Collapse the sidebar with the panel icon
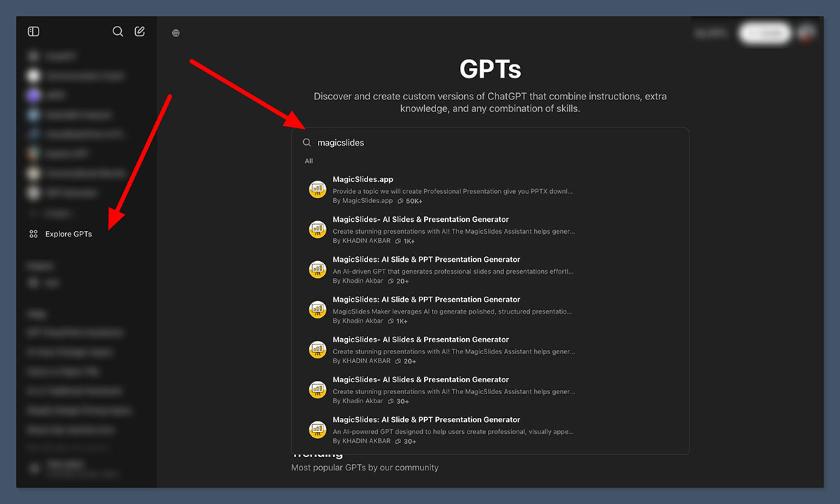 33,31
